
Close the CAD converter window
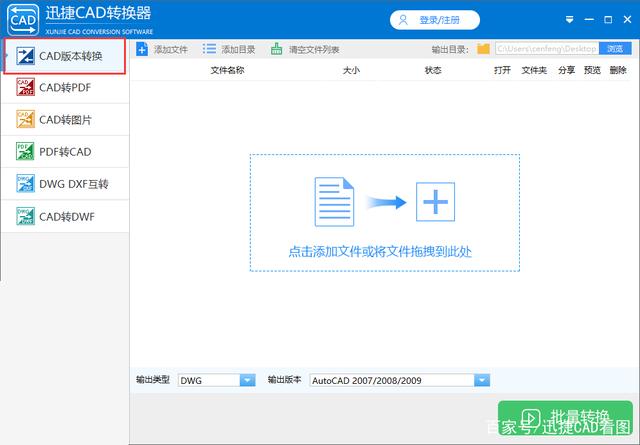point(627,20)
